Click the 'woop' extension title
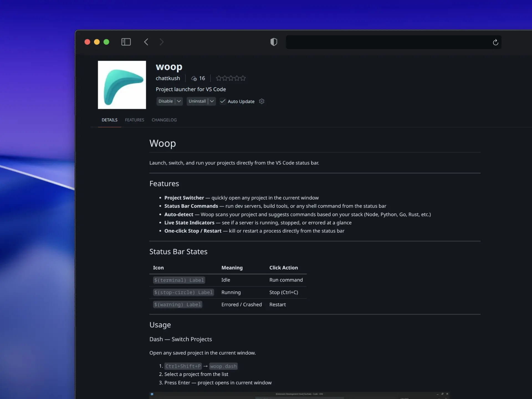532x399 pixels. [x=169, y=67]
